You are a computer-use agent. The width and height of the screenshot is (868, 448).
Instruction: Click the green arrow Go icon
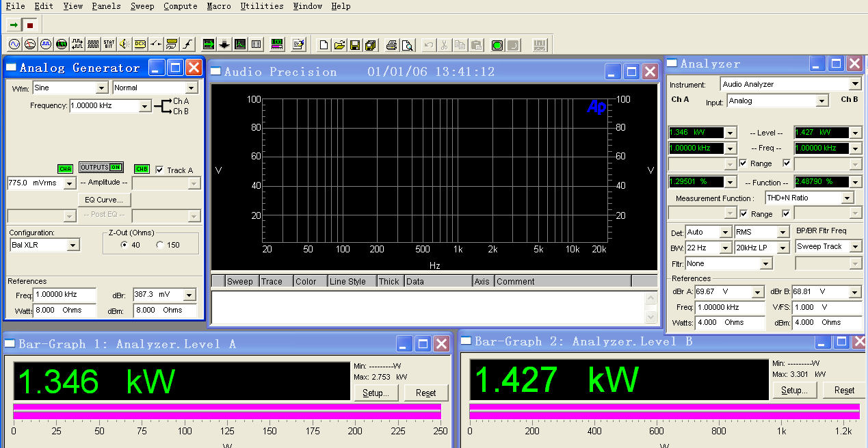(14, 25)
